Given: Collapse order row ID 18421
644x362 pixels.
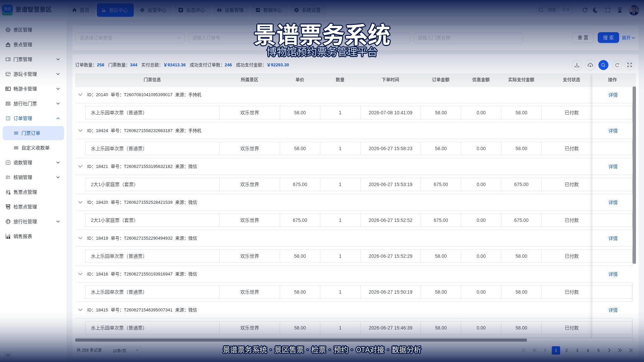Looking at the screenshot, I should pyautogui.click(x=80, y=167).
